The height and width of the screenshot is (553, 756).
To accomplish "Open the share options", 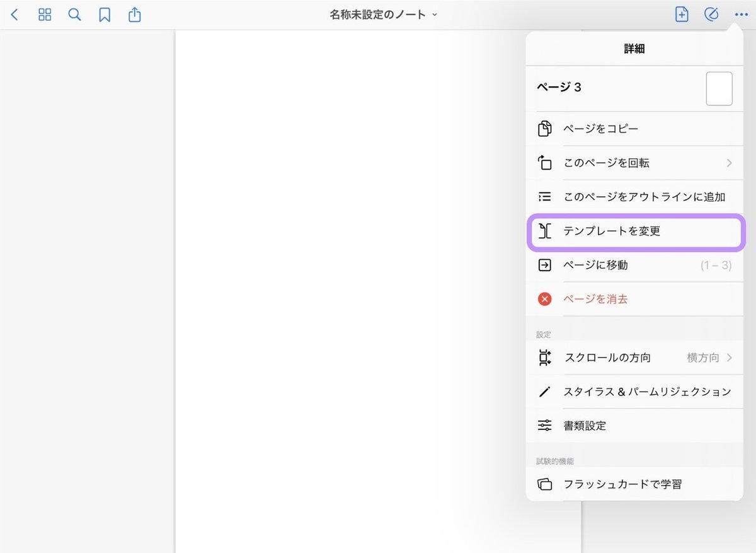I will tap(134, 14).
